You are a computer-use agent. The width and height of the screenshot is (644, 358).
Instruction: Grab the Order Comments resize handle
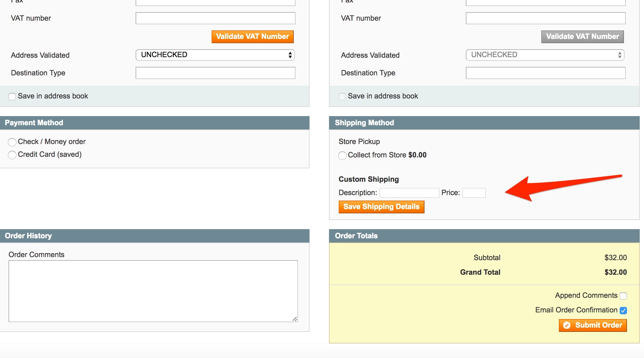pyautogui.click(x=295, y=319)
